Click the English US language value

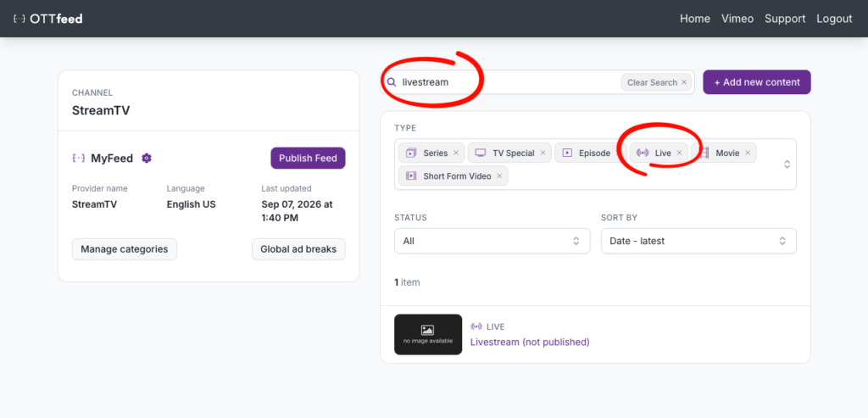[191, 204]
